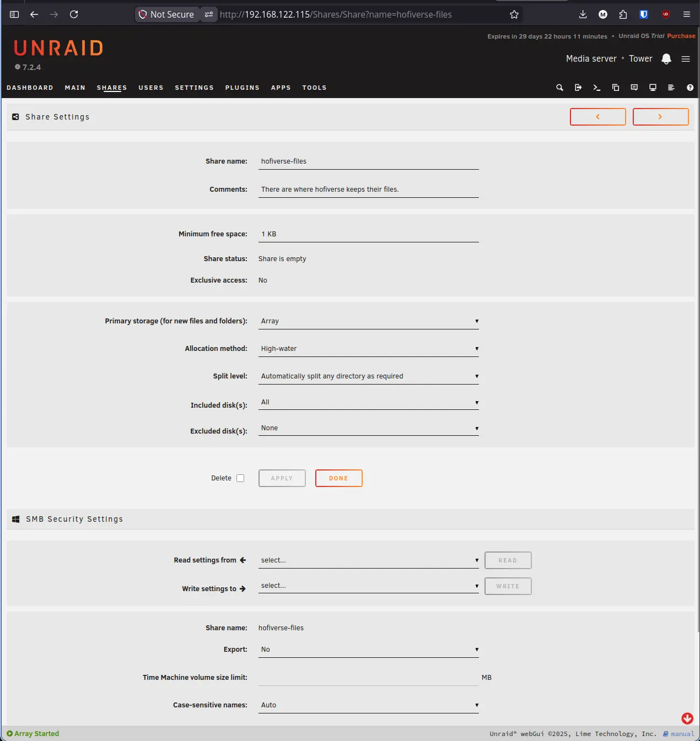Open the Settings menu
The image size is (700, 741).
click(x=194, y=88)
